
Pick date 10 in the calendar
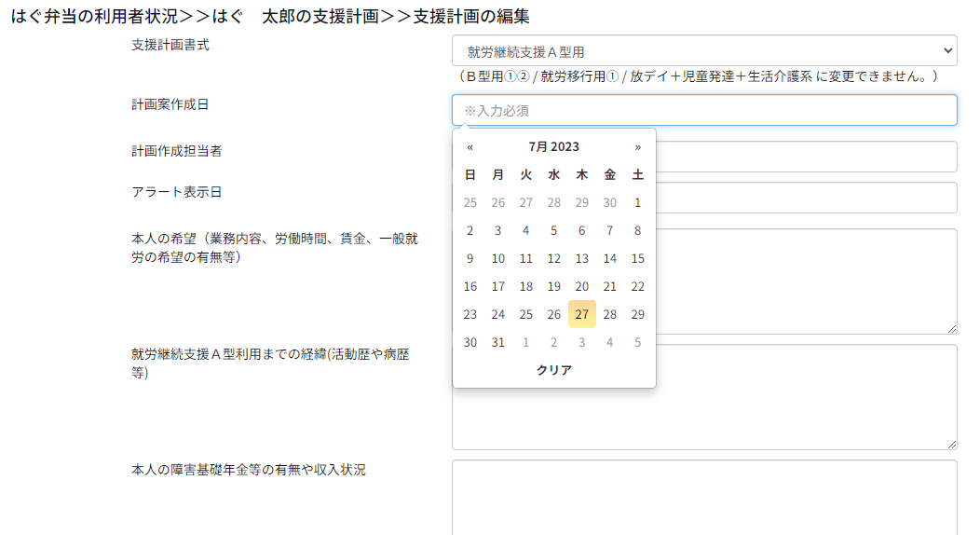498,259
